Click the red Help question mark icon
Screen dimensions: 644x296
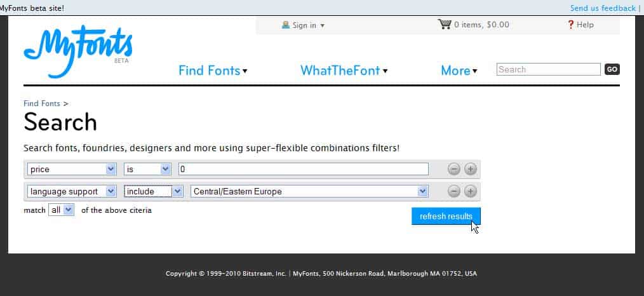pyautogui.click(x=570, y=25)
